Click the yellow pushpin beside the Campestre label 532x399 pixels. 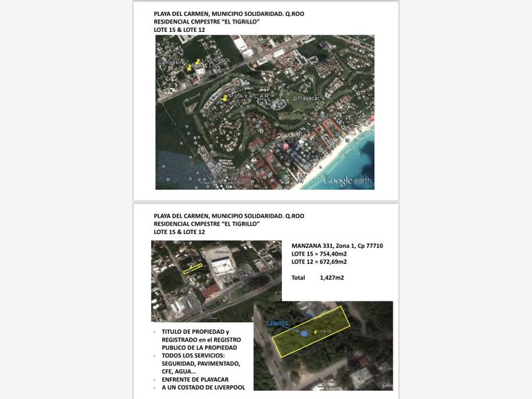[x=189, y=68]
